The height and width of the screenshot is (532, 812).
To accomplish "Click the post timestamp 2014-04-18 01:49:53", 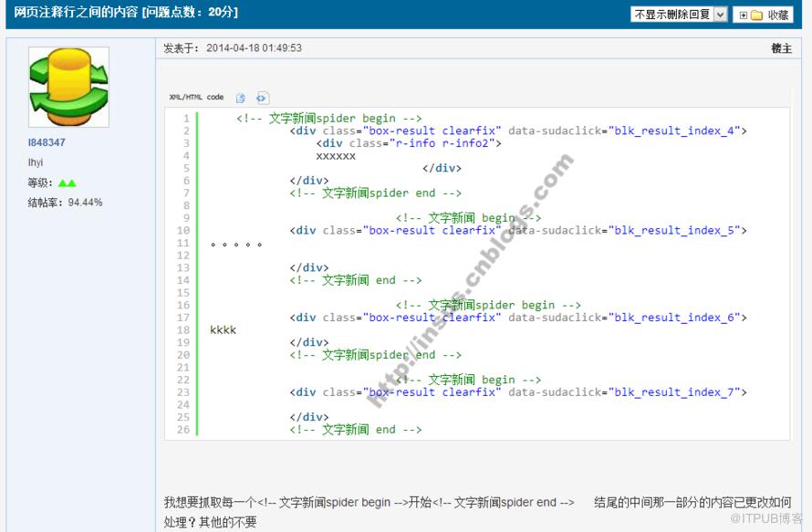I will click(254, 48).
